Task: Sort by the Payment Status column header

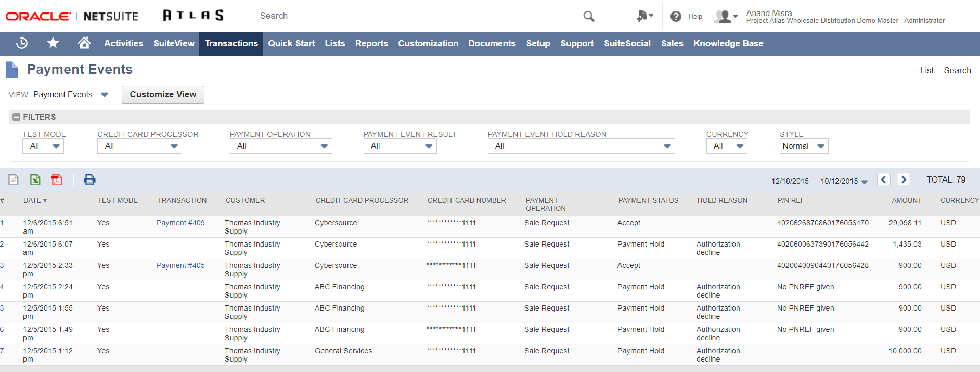Action: [648, 201]
